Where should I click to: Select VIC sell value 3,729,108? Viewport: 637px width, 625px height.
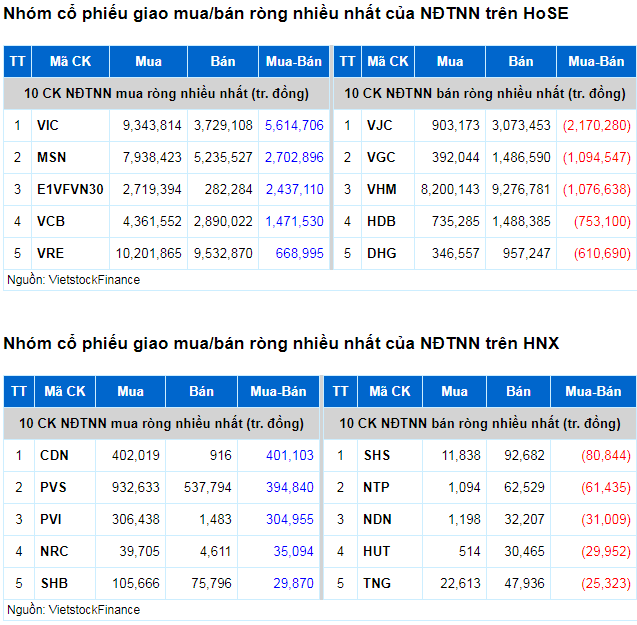(x=223, y=125)
